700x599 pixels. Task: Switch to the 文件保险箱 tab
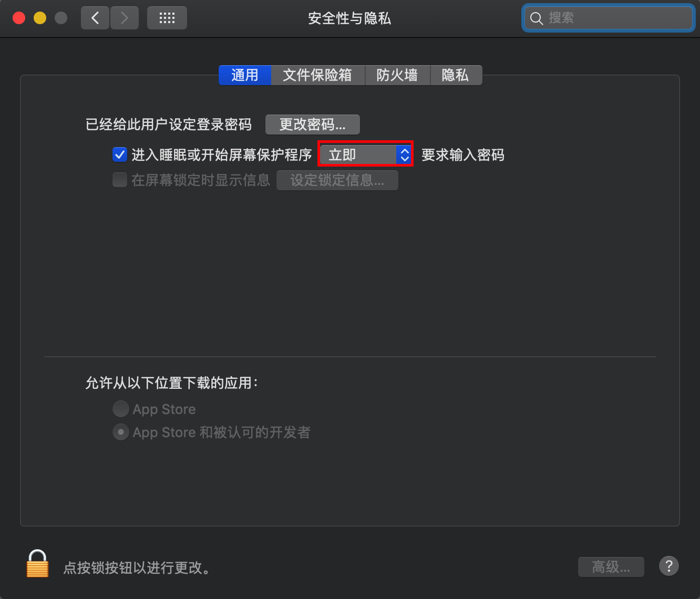point(317,75)
